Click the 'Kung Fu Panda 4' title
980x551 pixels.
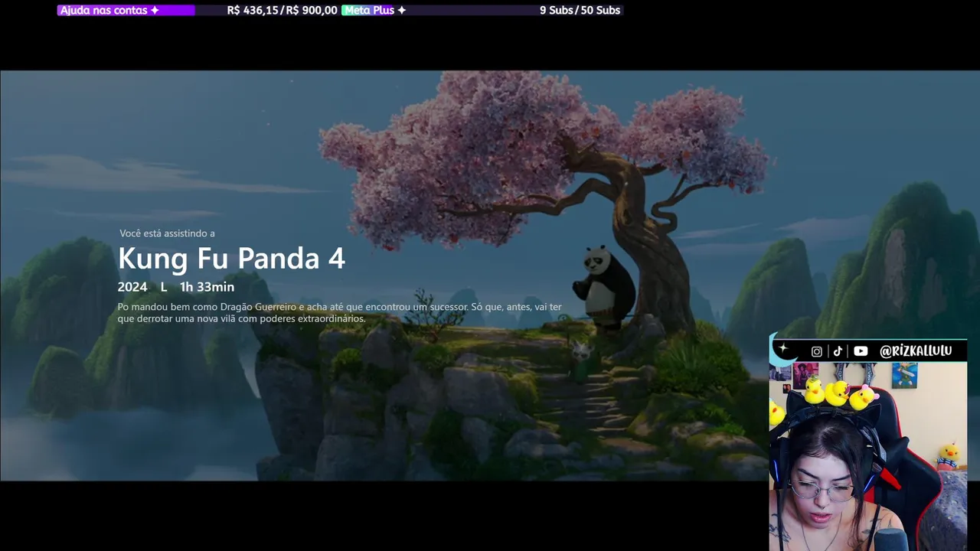231,259
